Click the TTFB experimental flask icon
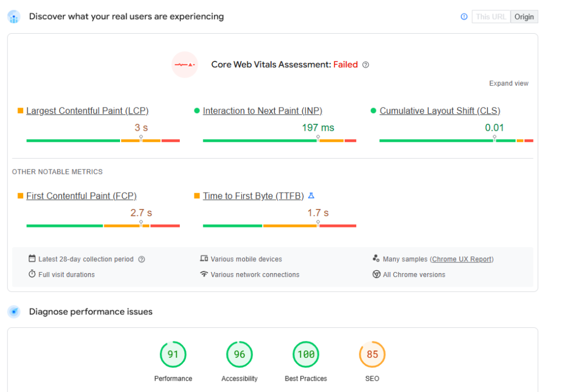The height and width of the screenshot is (392, 577). 311,196
